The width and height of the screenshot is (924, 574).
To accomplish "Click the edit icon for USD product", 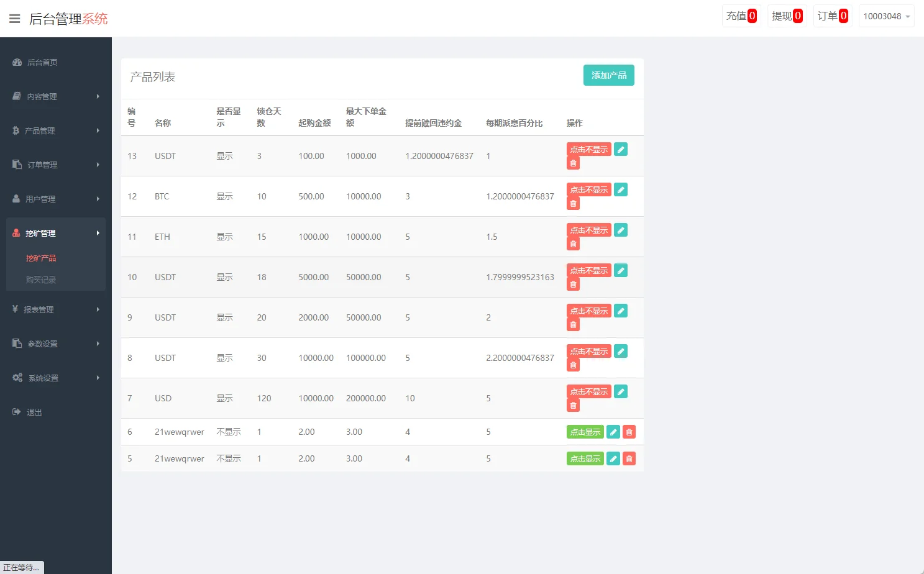I will [x=620, y=392].
